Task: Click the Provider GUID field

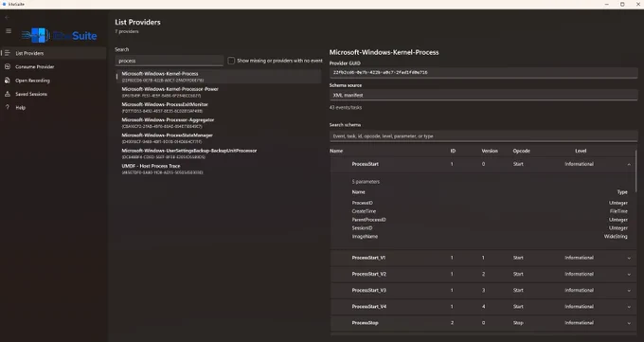Action: [x=483, y=72]
